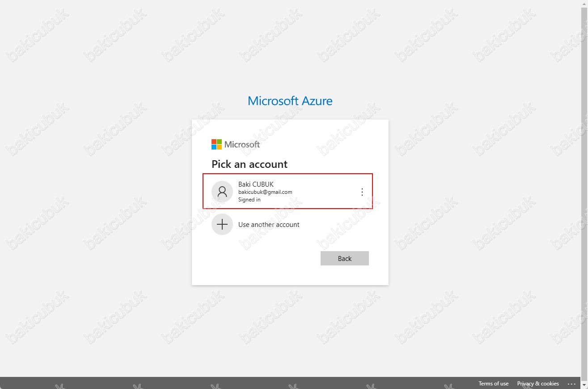
Task: Click the Microsoft Azure heading
Action: pyautogui.click(x=290, y=101)
